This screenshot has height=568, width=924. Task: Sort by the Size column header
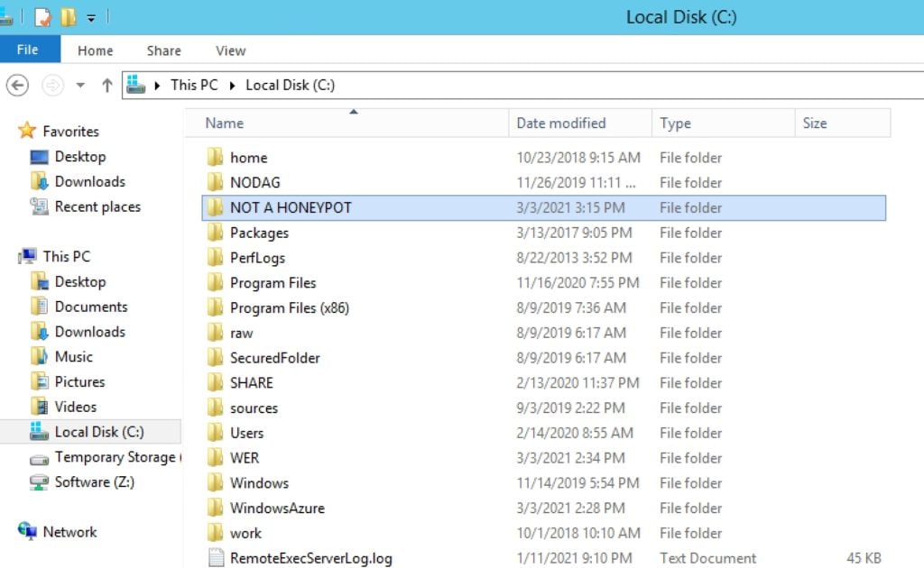coord(814,124)
